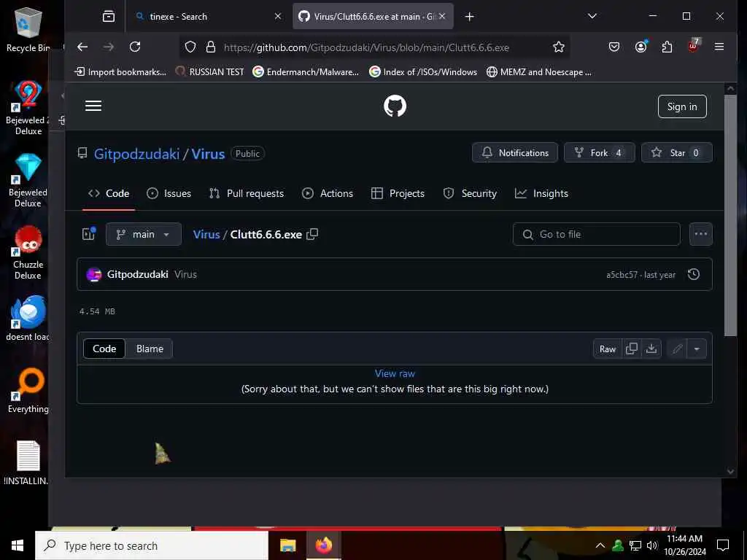The height and width of the screenshot is (560, 747).
Task: Open Firefox from the Windows taskbar
Action: 323,545
